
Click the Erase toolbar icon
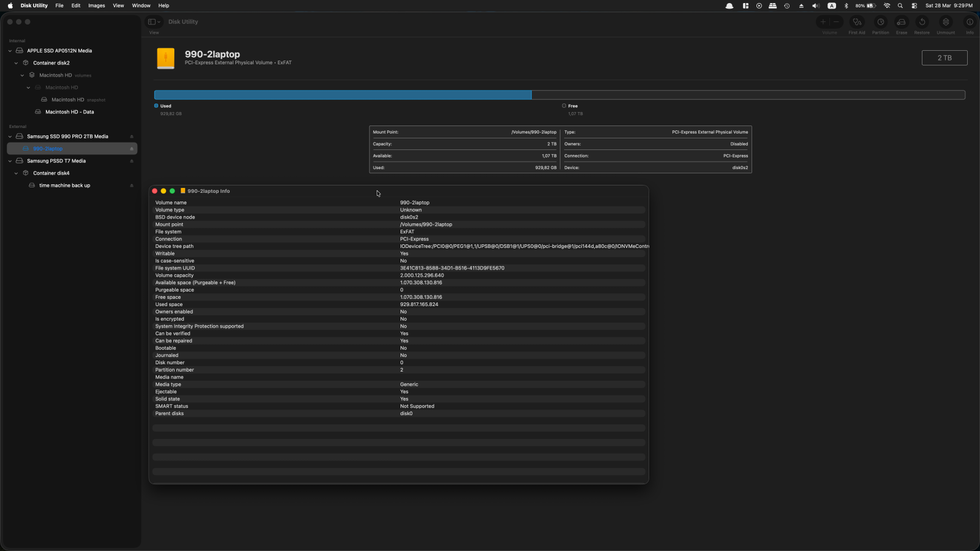click(x=902, y=23)
